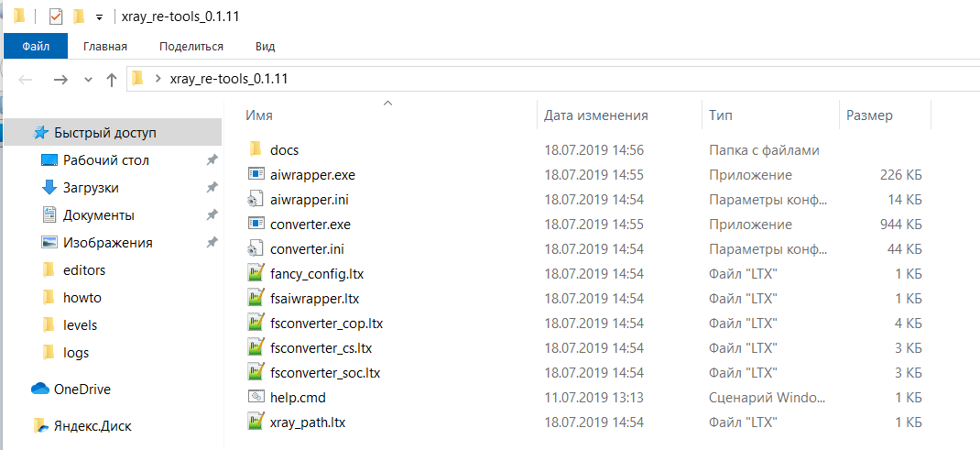Click the howto folder icon in sidebar
Viewport: 980px width, 450px height.
[49, 298]
